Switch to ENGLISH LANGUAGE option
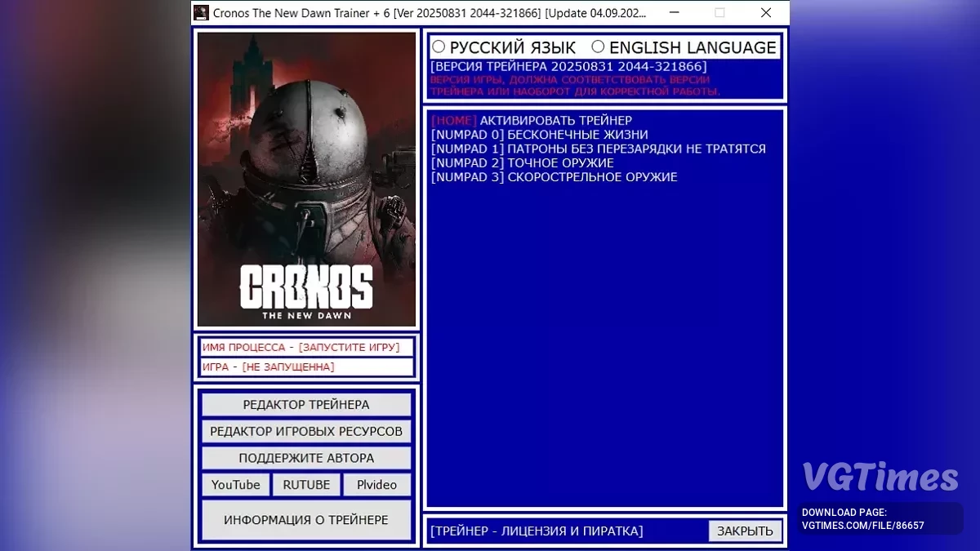This screenshot has height=551, width=980. (x=597, y=47)
